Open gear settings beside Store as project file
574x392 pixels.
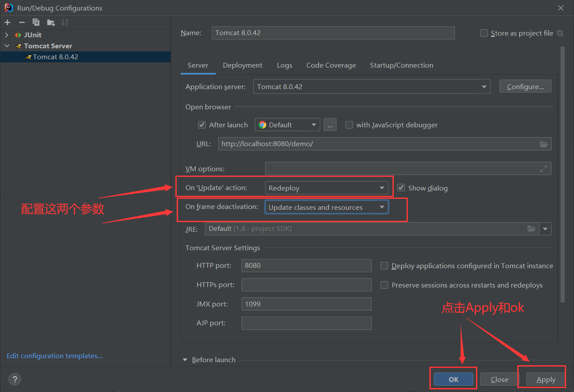tap(560, 33)
